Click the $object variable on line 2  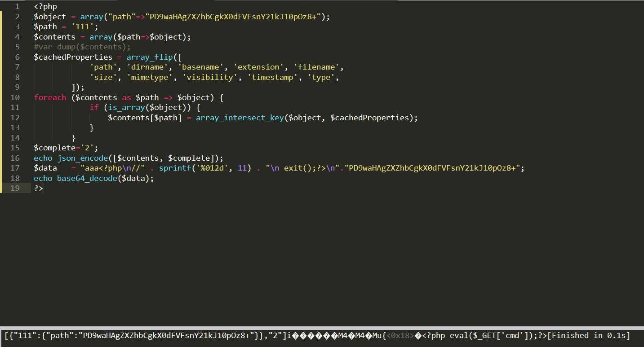[50, 17]
